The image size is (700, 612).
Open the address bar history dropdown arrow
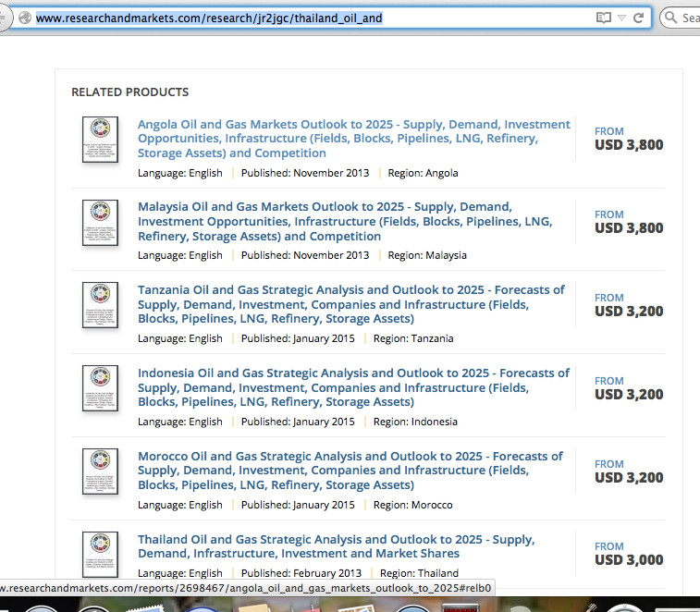(x=621, y=18)
